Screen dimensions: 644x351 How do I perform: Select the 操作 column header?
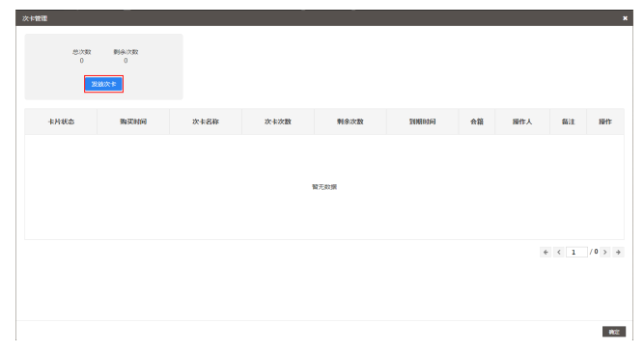605,121
